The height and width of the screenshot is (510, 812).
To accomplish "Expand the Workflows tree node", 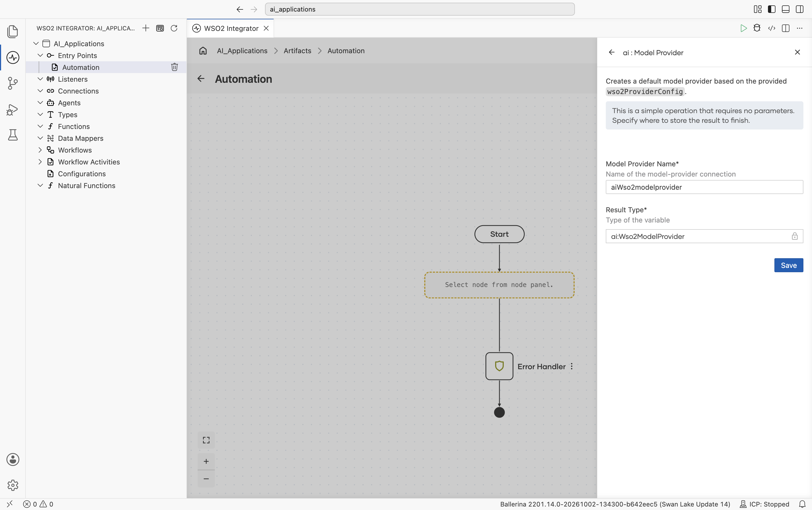I will coord(40,150).
